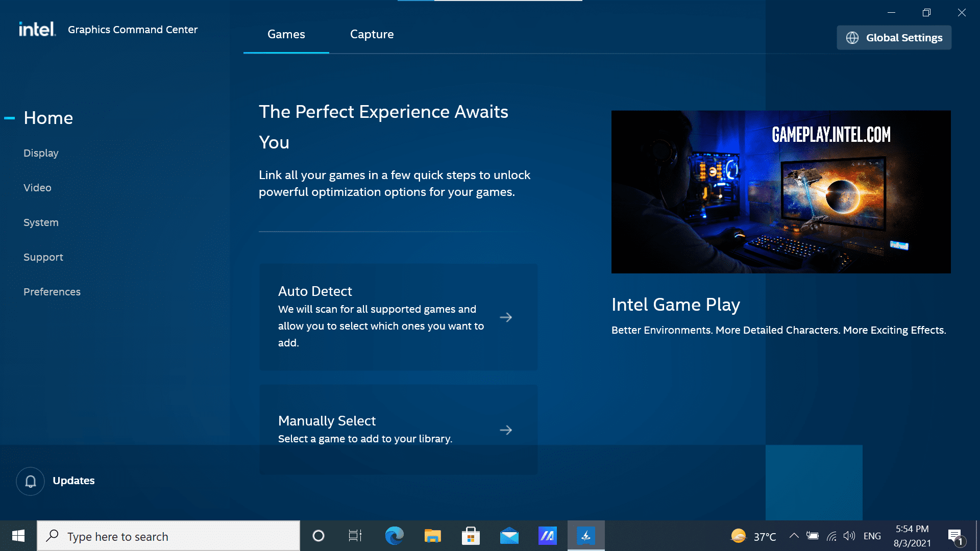Image resolution: width=980 pixels, height=551 pixels.
Task: Click the Updates label
Action: pos(73,481)
